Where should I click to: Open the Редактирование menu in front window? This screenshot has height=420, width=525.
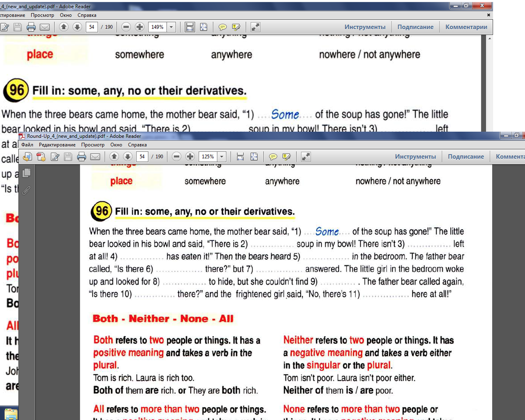point(57,145)
